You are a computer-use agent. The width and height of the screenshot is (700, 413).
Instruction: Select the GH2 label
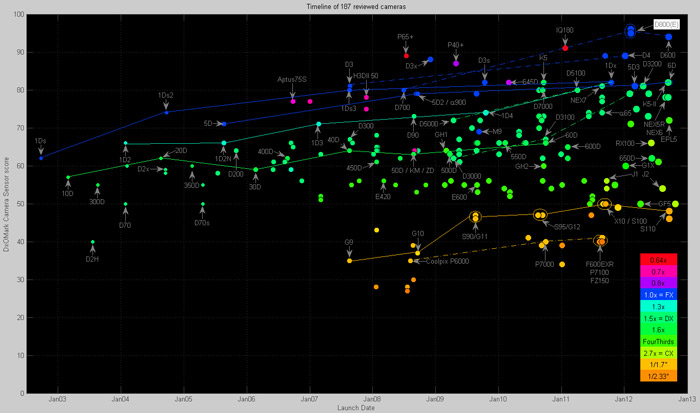(521, 167)
